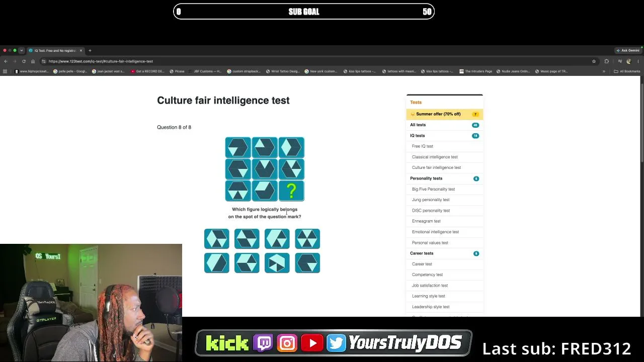
Task: Open Culture fair intelligence test sidebar link
Action: click(x=436, y=167)
